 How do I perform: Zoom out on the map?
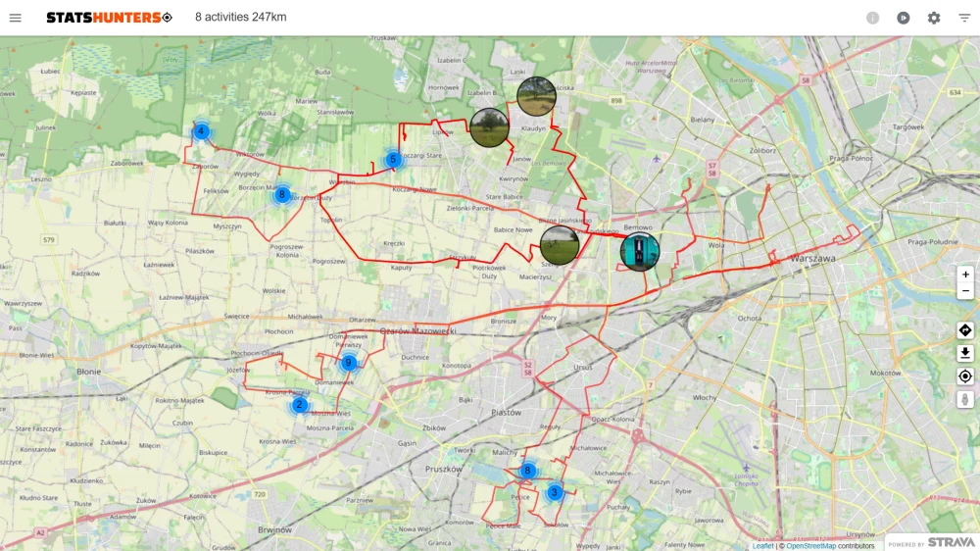point(965,291)
